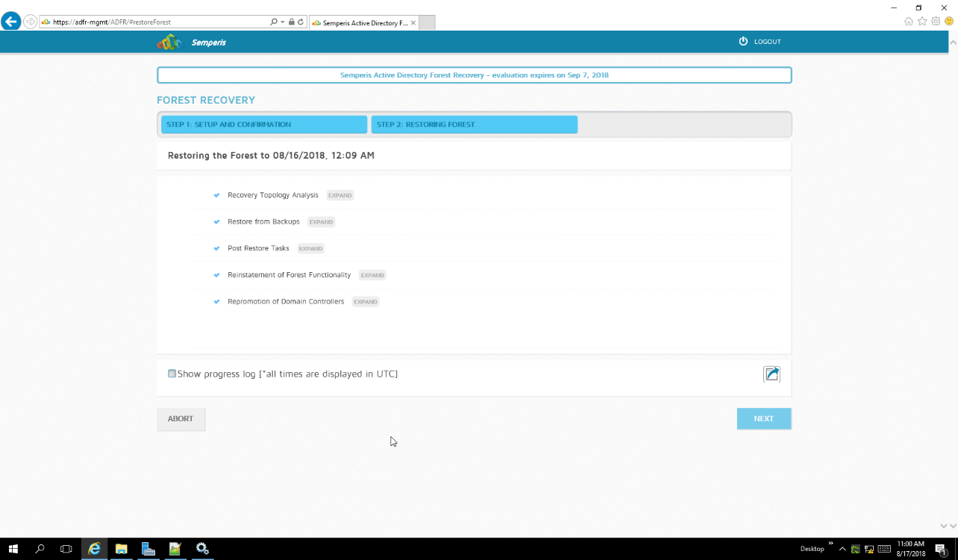The image size is (958, 560).
Task: Click the lock security icon in address bar
Action: point(292,22)
